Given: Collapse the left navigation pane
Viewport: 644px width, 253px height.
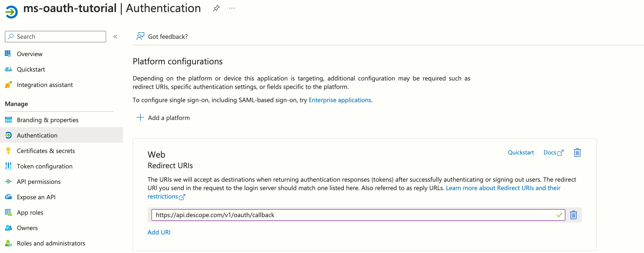Looking at the screenshot, I should tap(115, 36).
